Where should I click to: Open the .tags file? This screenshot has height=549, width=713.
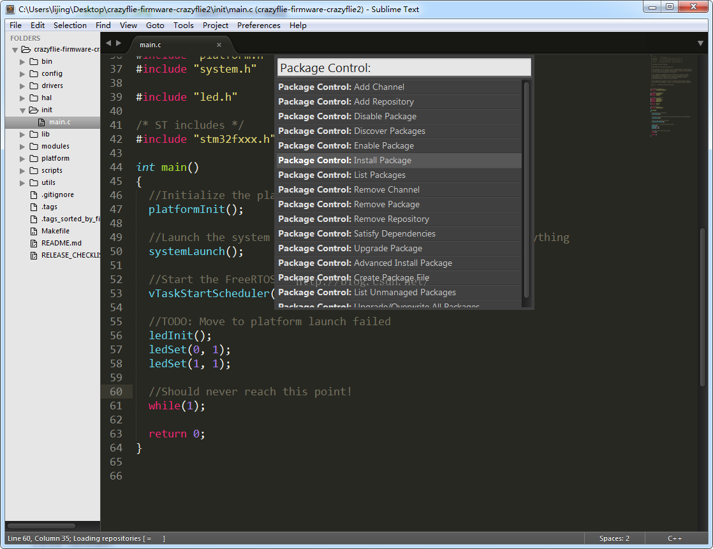(x=49, y=207)
